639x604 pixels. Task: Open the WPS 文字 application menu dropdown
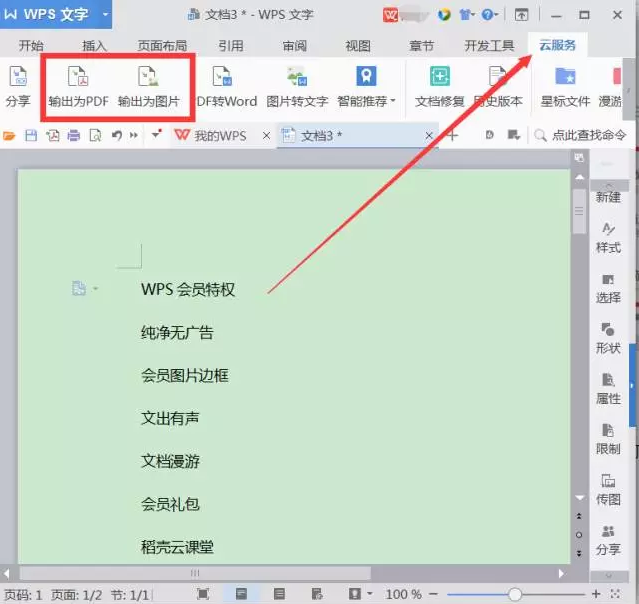point(106,14)
